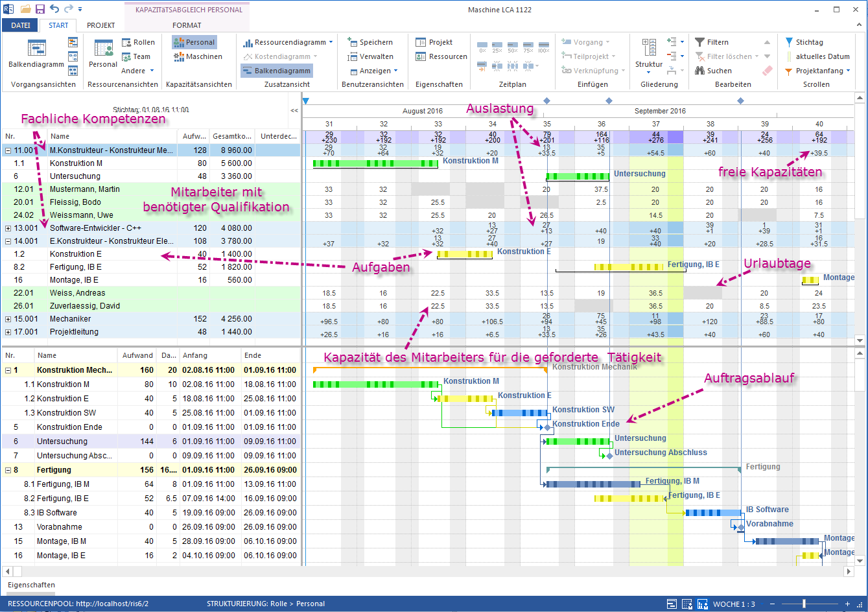Image resolution: width=868 pixels, height=612 pixels.
Task: Click the Gesamtko... column header
Action: pyautogui.click(x=232, y=136)
